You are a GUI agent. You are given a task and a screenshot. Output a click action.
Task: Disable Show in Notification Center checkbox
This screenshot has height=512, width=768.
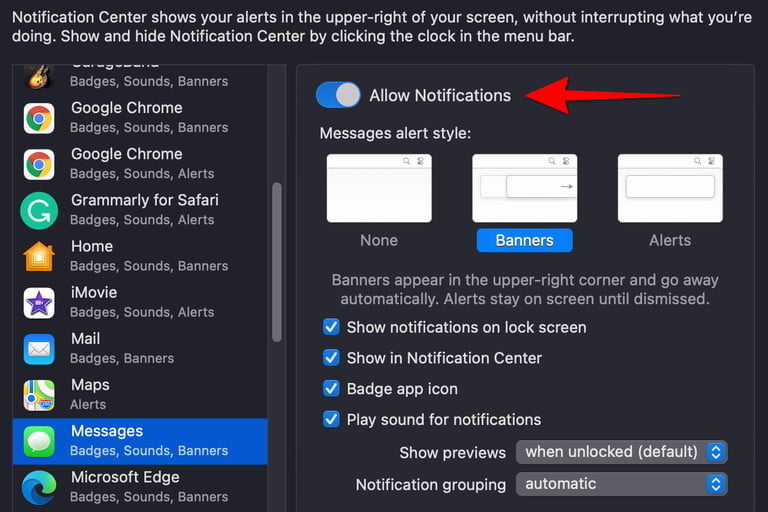pyautogui.click(x=331, y=358)
